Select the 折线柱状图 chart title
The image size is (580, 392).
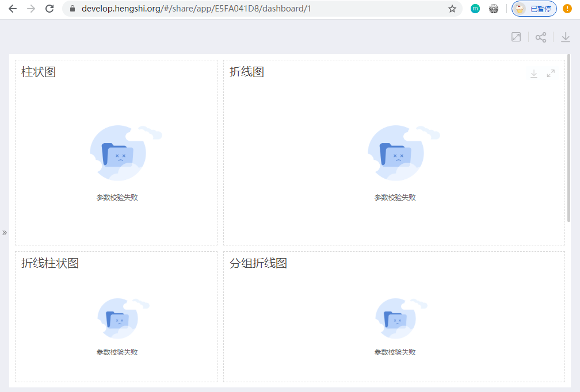click(x=50, y=263)
